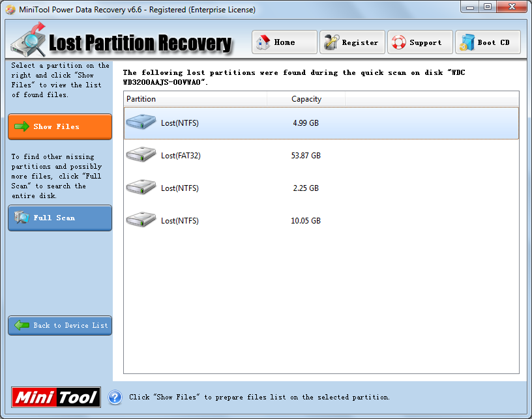Click the green arrow on Show Files

[22, 126]
